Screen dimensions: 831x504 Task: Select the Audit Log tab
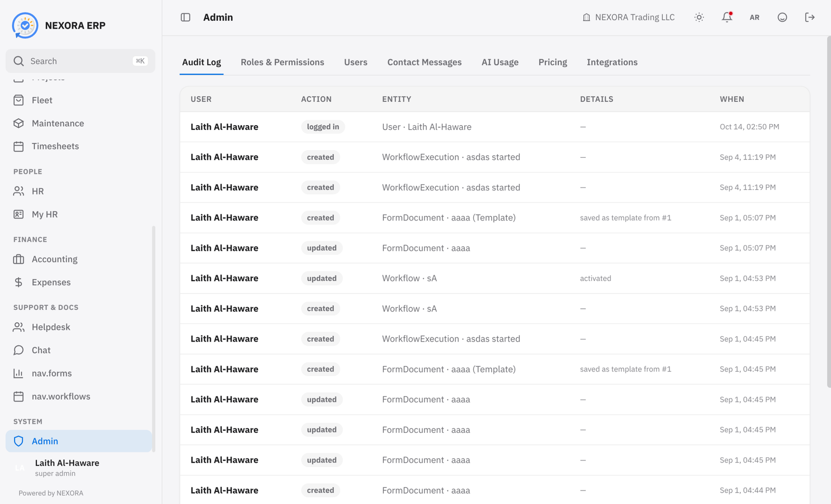(202, 62)
